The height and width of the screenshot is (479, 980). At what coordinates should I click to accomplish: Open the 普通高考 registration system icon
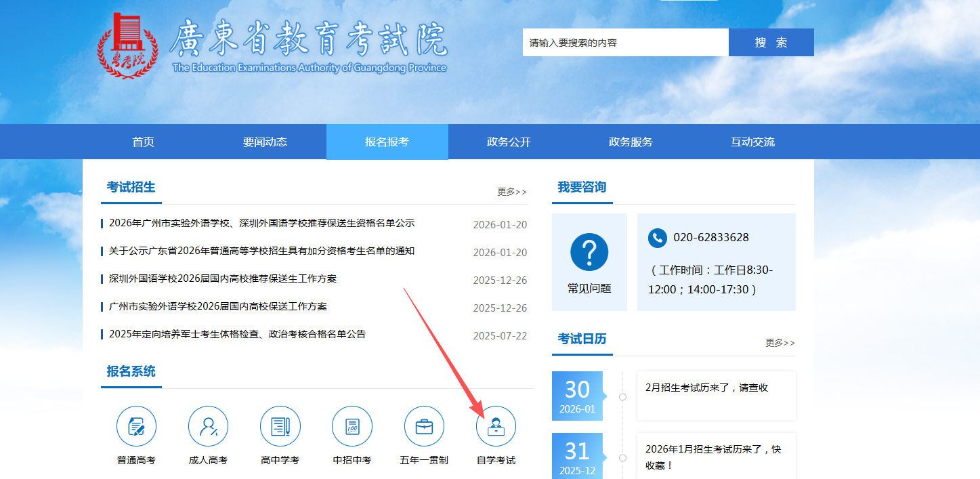136,425
